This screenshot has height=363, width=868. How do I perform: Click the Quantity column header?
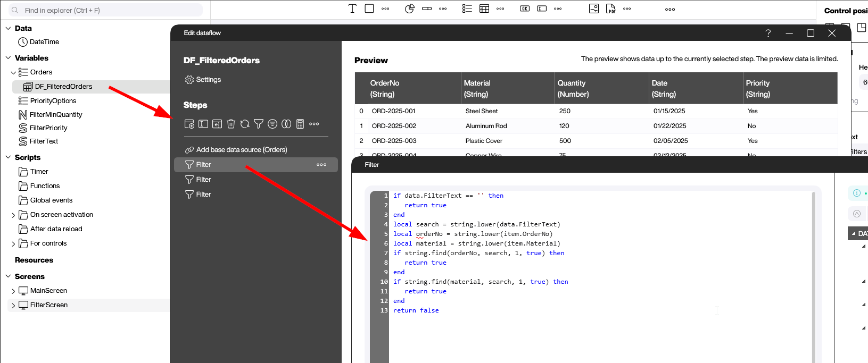pyautogui.click(x=602, y=88)
